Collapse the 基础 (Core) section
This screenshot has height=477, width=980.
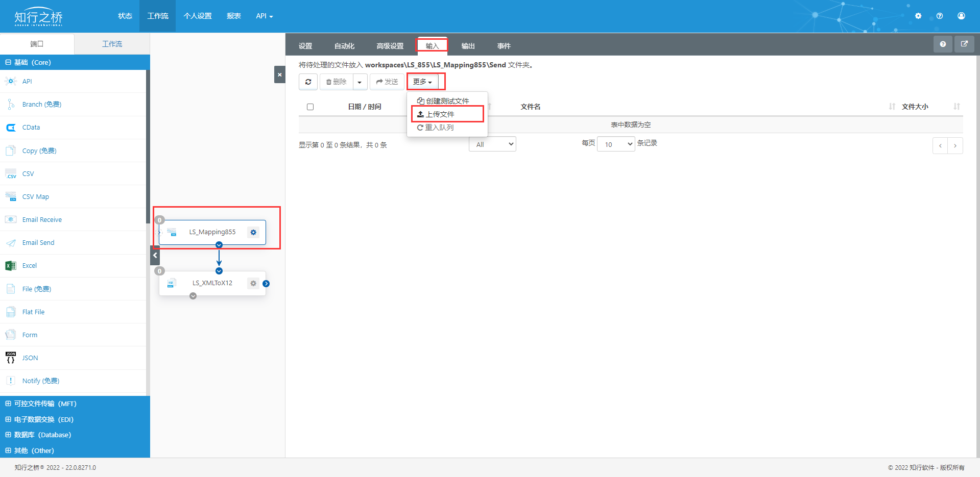[8, 63]
